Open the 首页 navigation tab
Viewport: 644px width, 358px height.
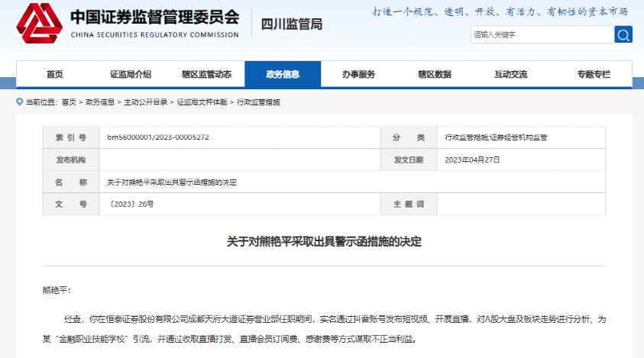pyautogui.click(x=54, y=74)
